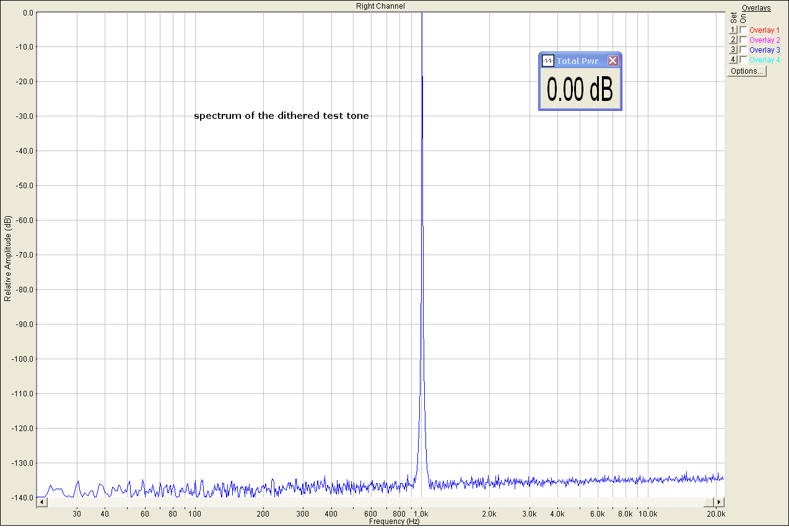The width and height of the screenshot is (789, 532).
Task: Click the right arrow of horizontal scrollbar
Action: point(719,502)
